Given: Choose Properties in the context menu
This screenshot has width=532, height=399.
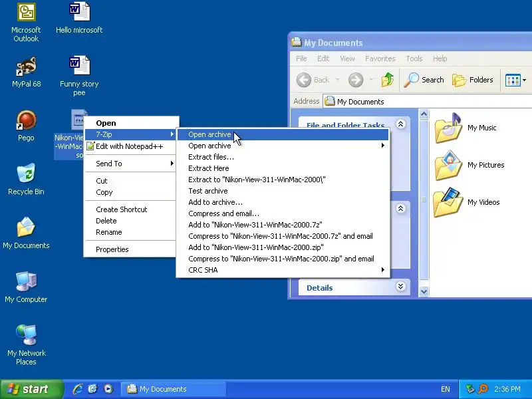Looking at the screenshot, I should point(130,249).
